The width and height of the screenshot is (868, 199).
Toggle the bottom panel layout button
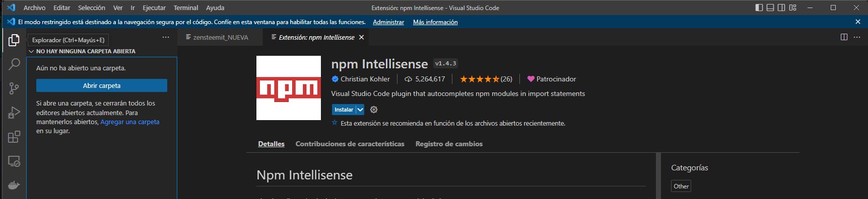click(770, 8)
